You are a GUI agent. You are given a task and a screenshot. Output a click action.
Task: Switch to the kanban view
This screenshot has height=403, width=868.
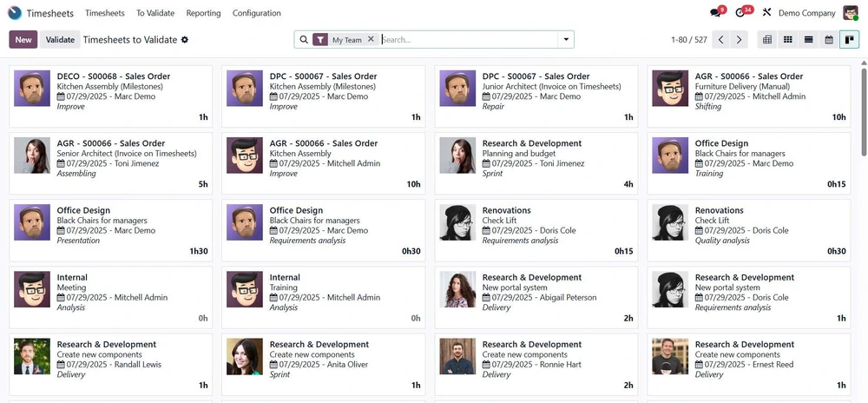(788, 40)
